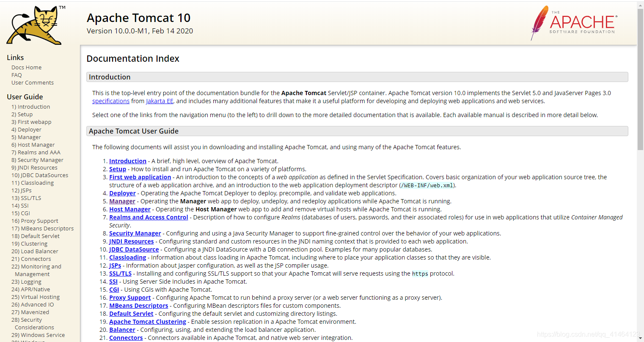Viewport: 644px width, 342px height.
Task: Open sidebar item 14) SSI
Action: [x=20, y=205]
